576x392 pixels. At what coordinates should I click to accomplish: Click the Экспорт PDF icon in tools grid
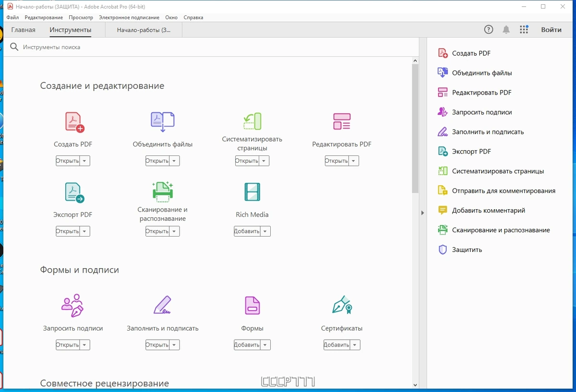pos(74,192)
